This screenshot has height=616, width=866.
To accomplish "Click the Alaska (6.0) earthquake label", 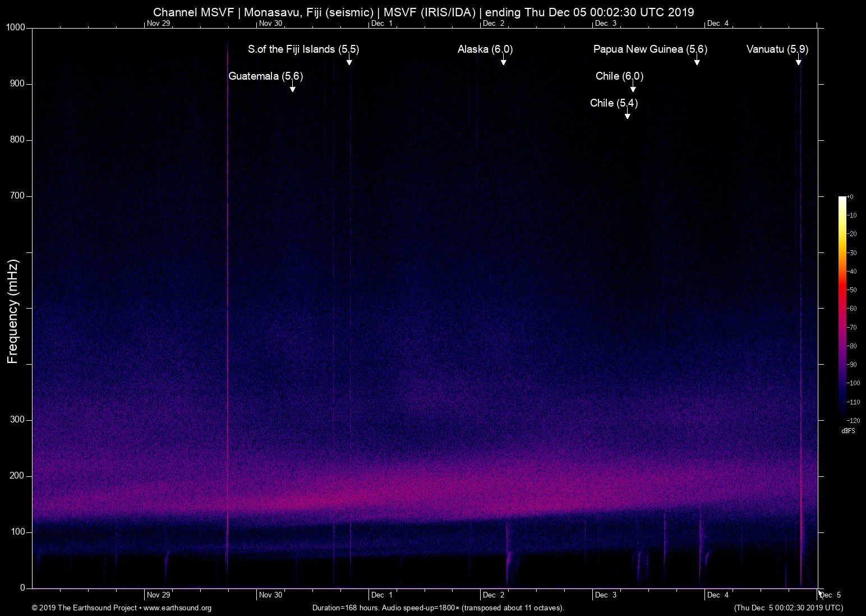I will tap(485, 49).
